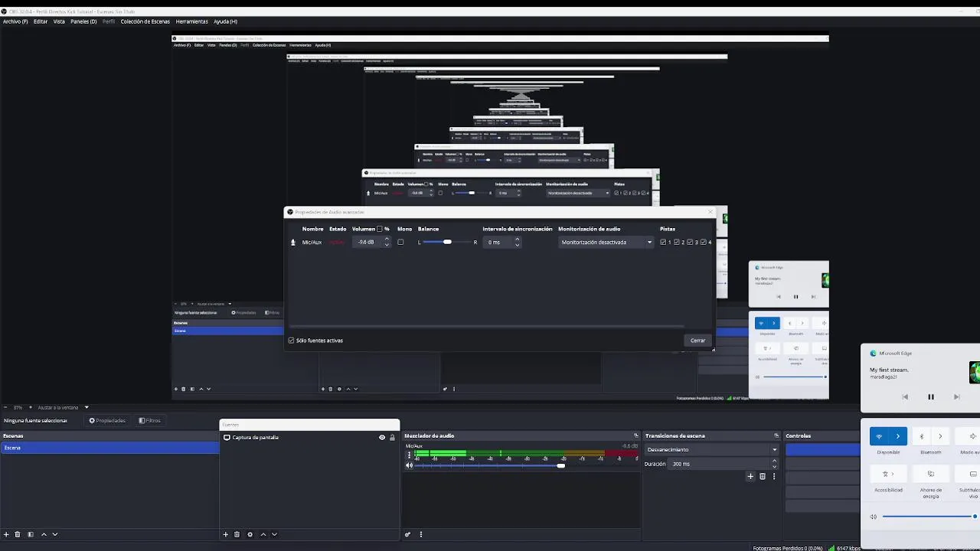
Task: Click Captura de pantalla monitor icon
Action: (x=227, y=438)
